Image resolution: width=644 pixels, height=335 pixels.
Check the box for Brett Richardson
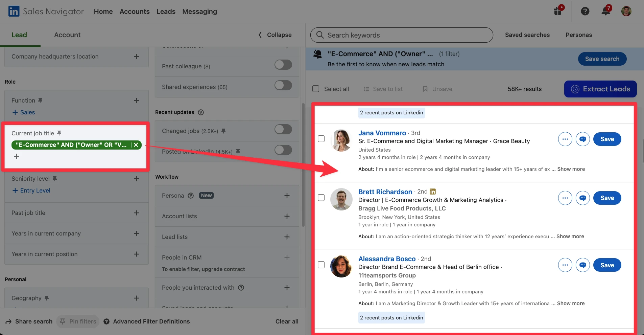[x=321, y=198]
